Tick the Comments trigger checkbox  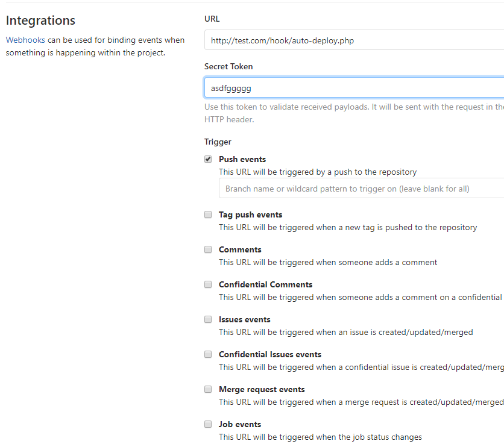208,249
